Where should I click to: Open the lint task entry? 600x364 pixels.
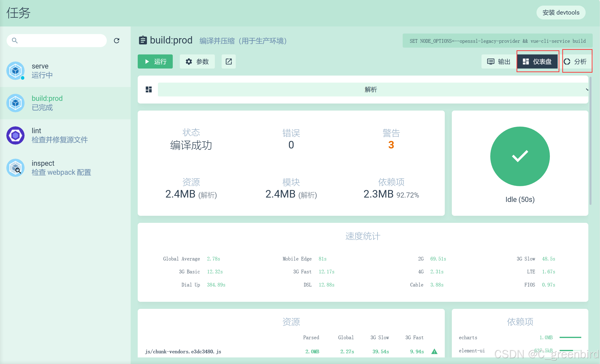pos(65,135)
